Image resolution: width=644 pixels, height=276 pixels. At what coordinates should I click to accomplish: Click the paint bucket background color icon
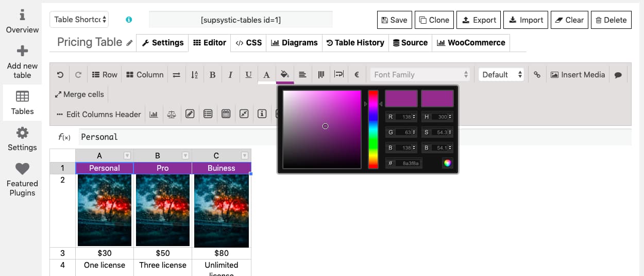[284, 75]
